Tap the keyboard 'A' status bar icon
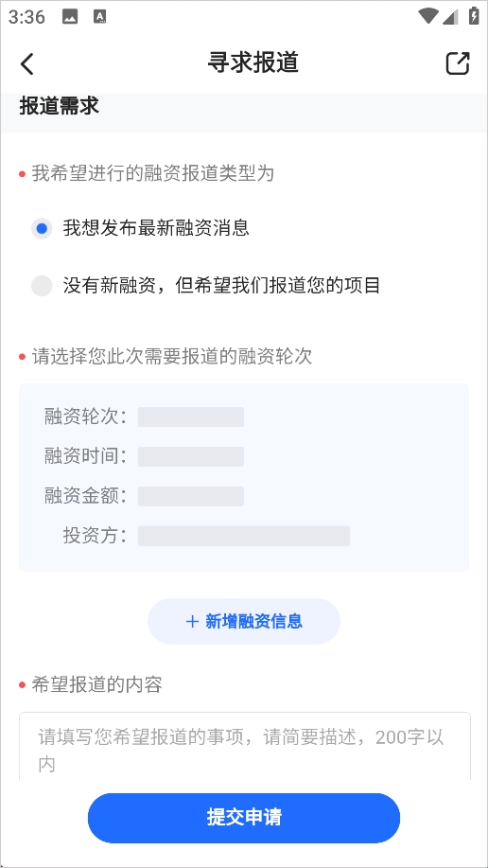The width and height of the screenshot is (488, 868). 100,17
